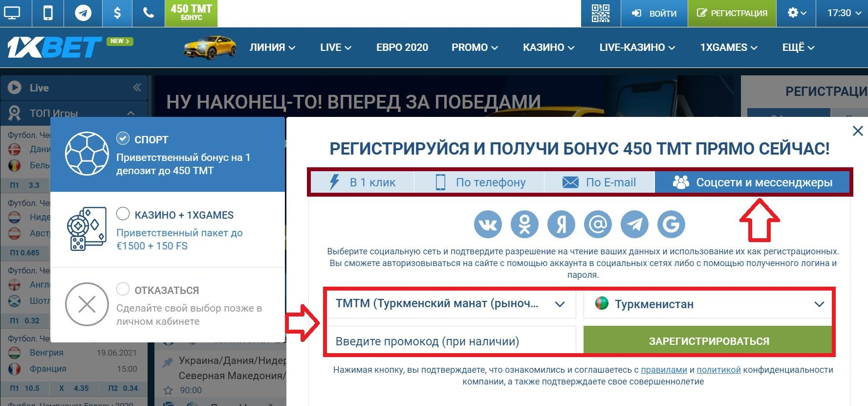Click the star favorite icon near 90:00
The height and width of the screenshot is (406, 868).
[168, 390]
